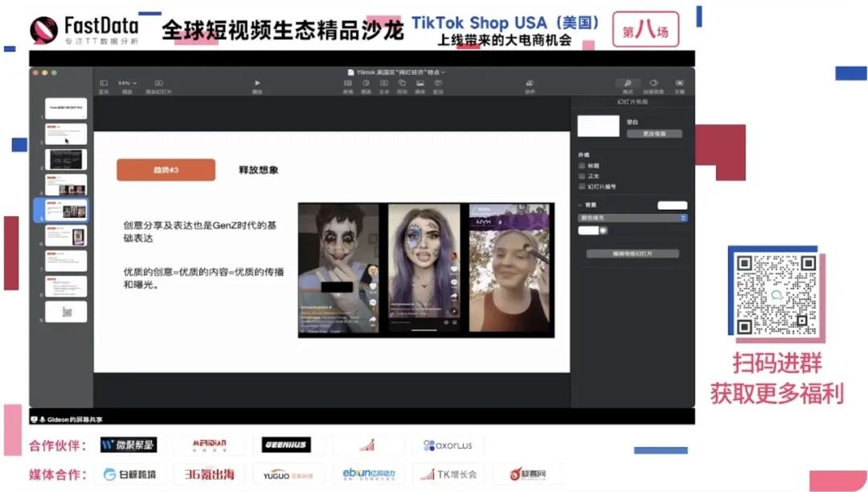Click the 协作 (collaborate) icon
Screen dimensions: 868x492
point(529,83)
